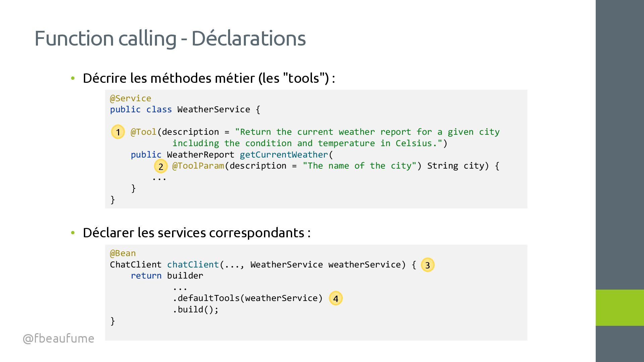Click the getCurrentWeather method name
This screenshot has height=362, width=644.
[x=284, y=155]
